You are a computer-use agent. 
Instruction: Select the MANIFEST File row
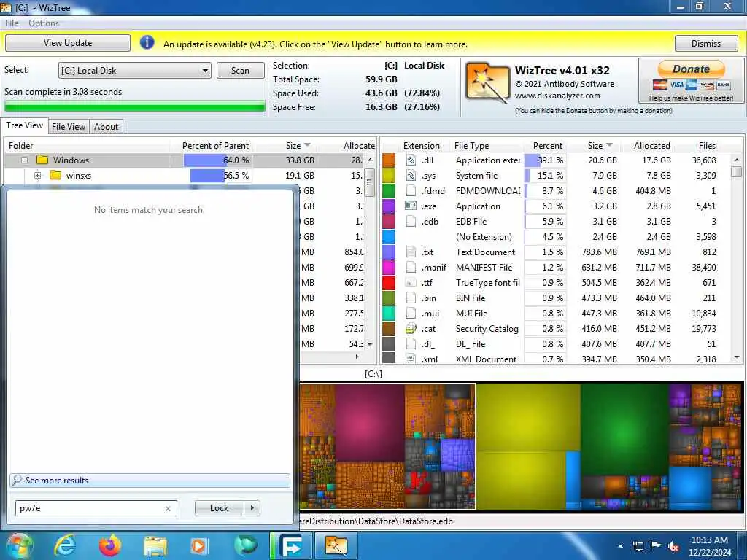555,267
